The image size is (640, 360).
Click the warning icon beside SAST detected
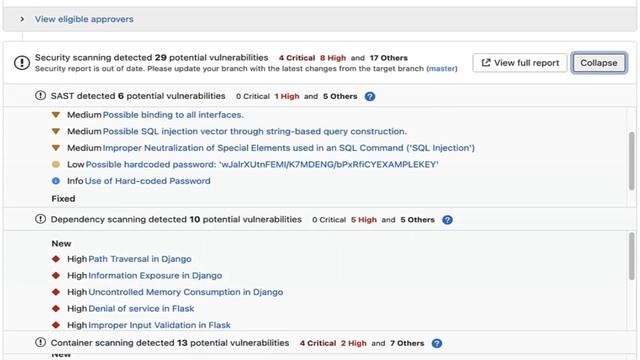coord(40,96)
